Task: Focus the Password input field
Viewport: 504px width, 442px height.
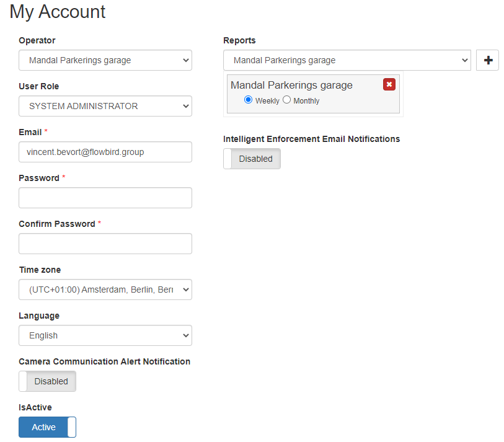Action: [105, 198]
